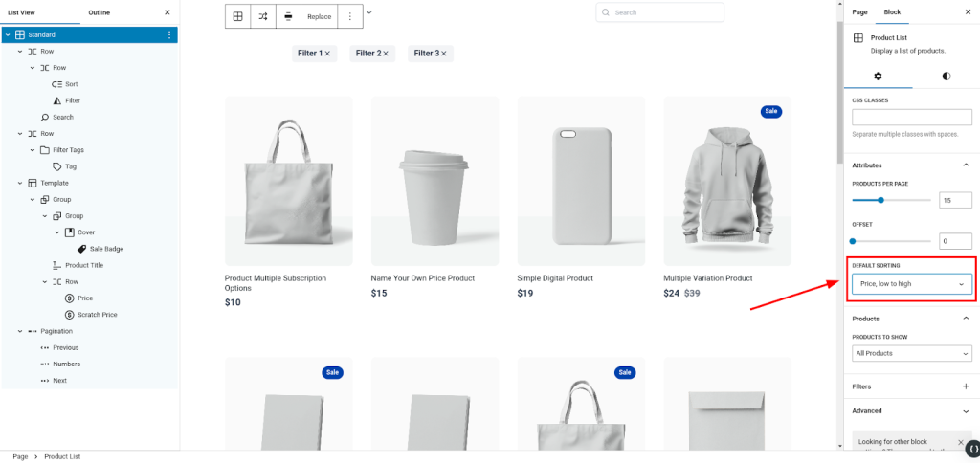
Task: Open the Default Sorting dropdown
Action: (912, 284)
